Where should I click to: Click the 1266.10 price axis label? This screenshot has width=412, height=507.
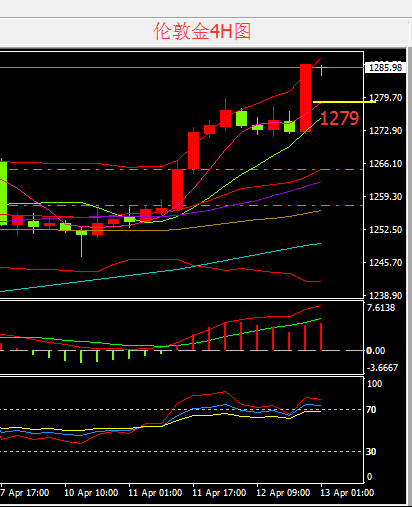pyautogui.click(x=385, y=164)
